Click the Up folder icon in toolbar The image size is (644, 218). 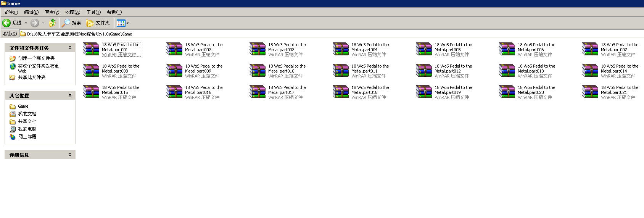click(52, 23)
